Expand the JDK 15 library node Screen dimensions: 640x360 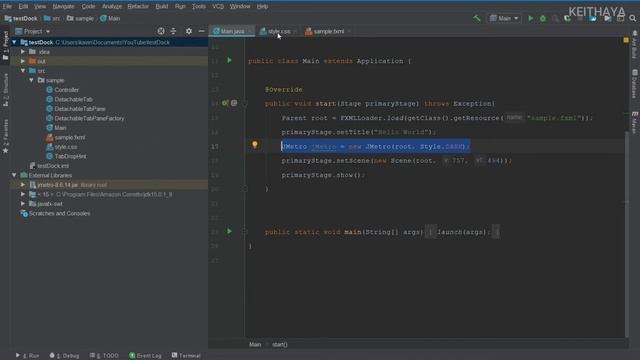coord(23,194)
